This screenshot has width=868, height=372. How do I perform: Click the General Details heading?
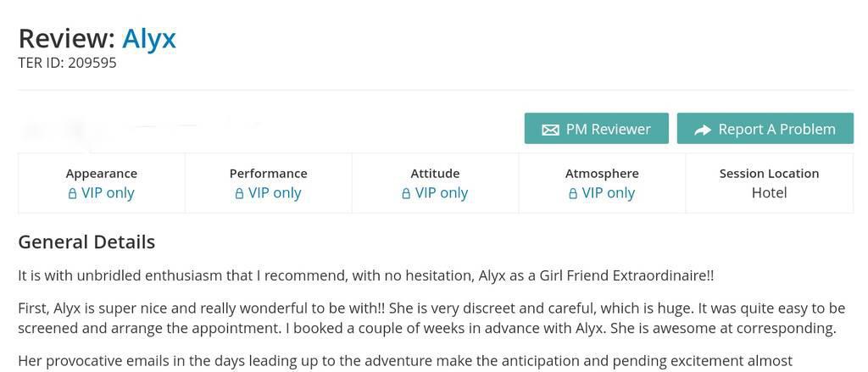coord(86,242)
